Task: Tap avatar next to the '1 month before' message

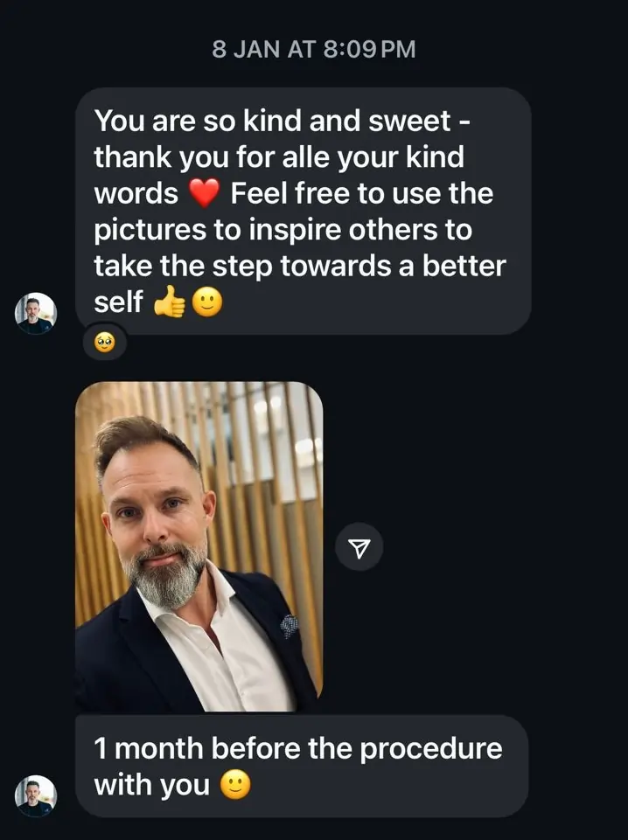Action: [x=36, y=795]
